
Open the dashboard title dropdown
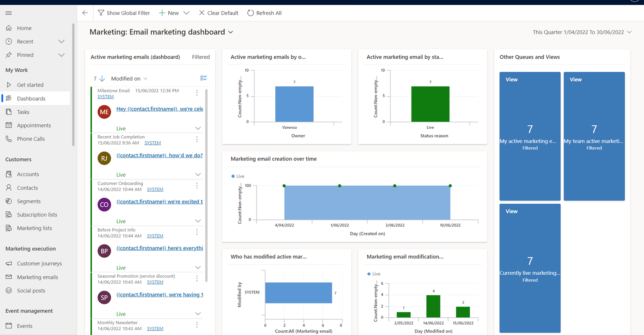231,32
